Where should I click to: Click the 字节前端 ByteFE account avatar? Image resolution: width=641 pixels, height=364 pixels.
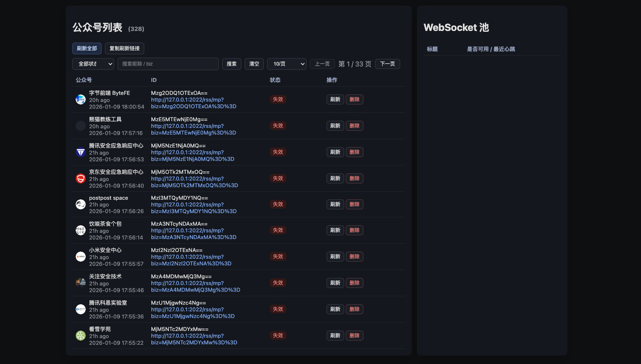coord(81,99)
